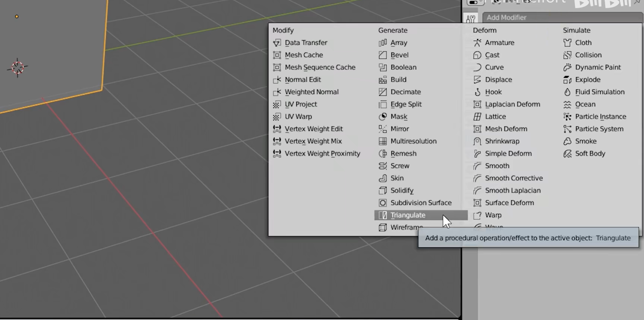Click the Displace modifier icon

point(477,79)
